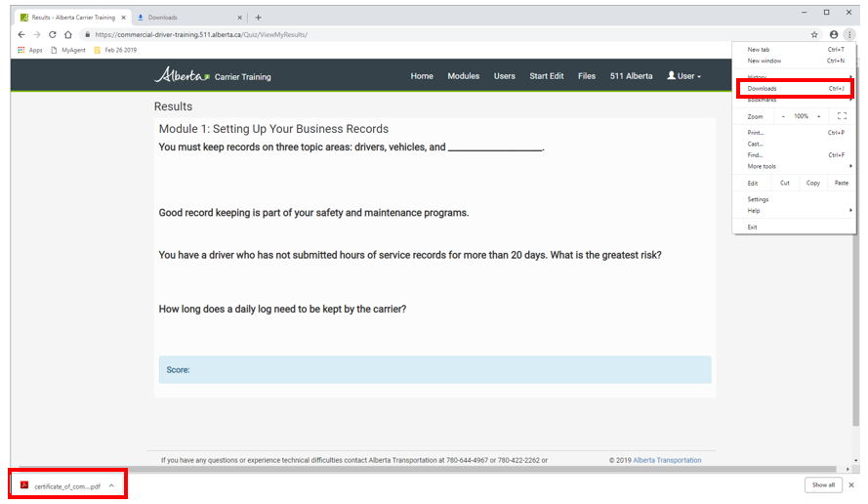Increase zoom with the plus button
The width and height of the screenshot is (868, 504).
(x=819, y=116)
